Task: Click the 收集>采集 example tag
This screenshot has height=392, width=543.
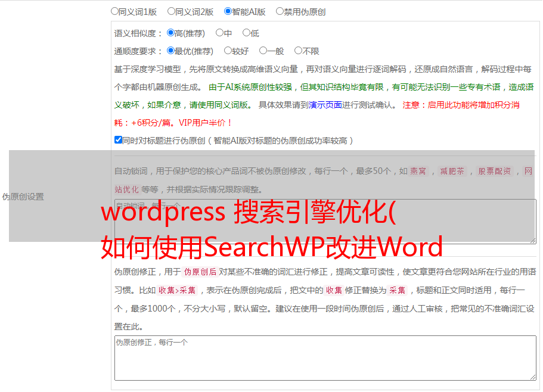Action: (177, 290)
